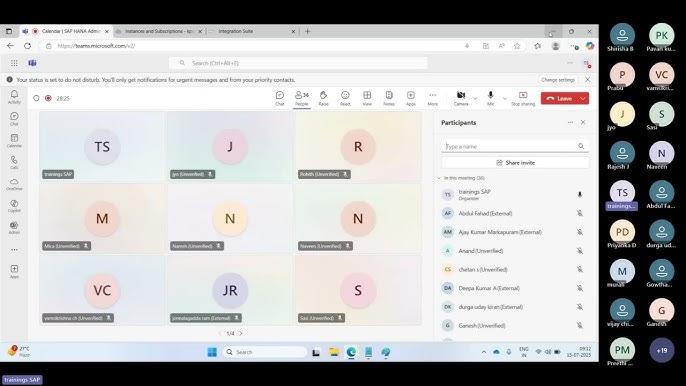Open meeting Notes

pos(389,98)
